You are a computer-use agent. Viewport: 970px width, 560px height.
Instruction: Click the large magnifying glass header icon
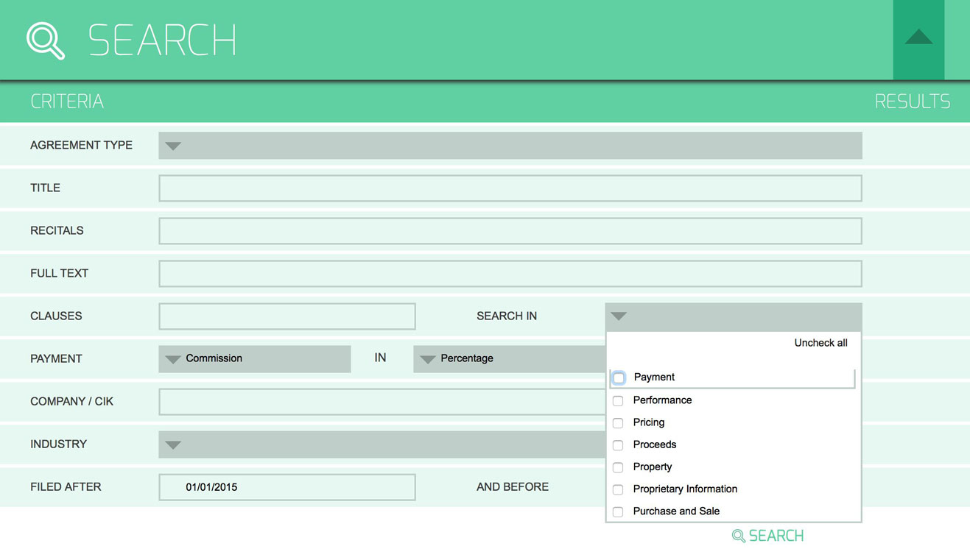(x=46, y=40)
